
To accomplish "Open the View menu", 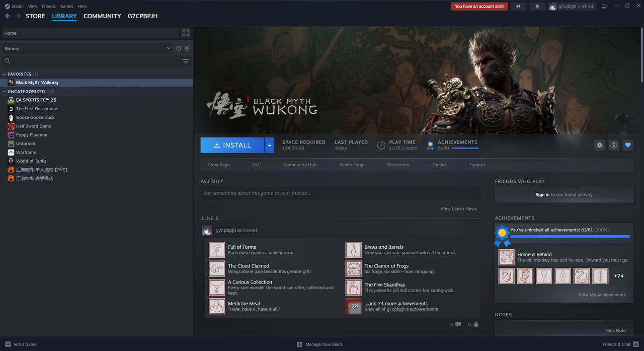I will tap(33, 7).
